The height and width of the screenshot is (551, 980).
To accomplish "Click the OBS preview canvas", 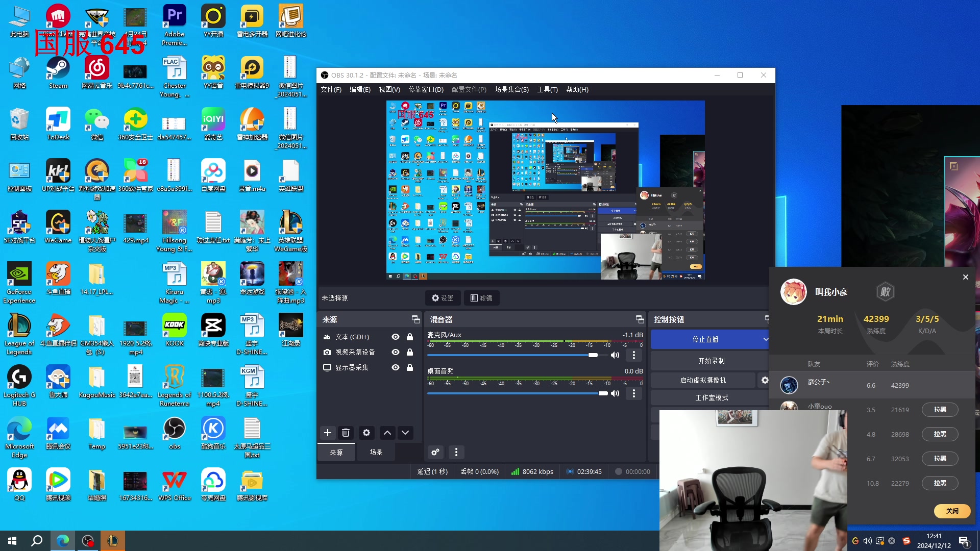I will coord(545,190).
